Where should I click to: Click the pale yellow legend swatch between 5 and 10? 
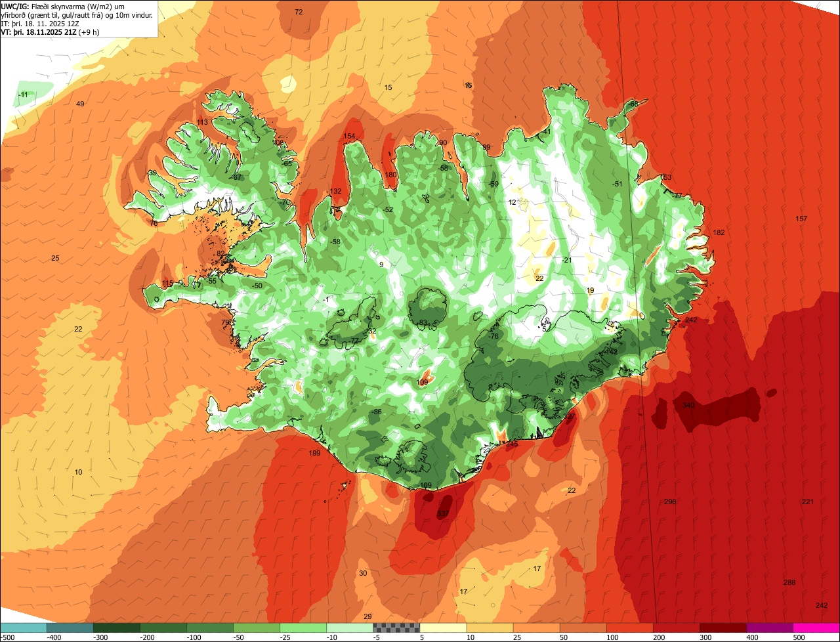coord(443,628)
